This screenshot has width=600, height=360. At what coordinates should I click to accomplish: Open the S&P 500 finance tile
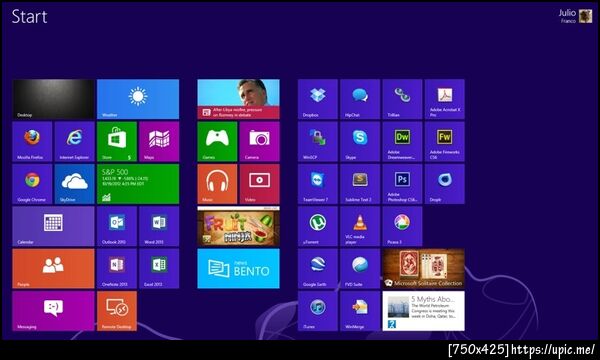click(x=138, y=184)
